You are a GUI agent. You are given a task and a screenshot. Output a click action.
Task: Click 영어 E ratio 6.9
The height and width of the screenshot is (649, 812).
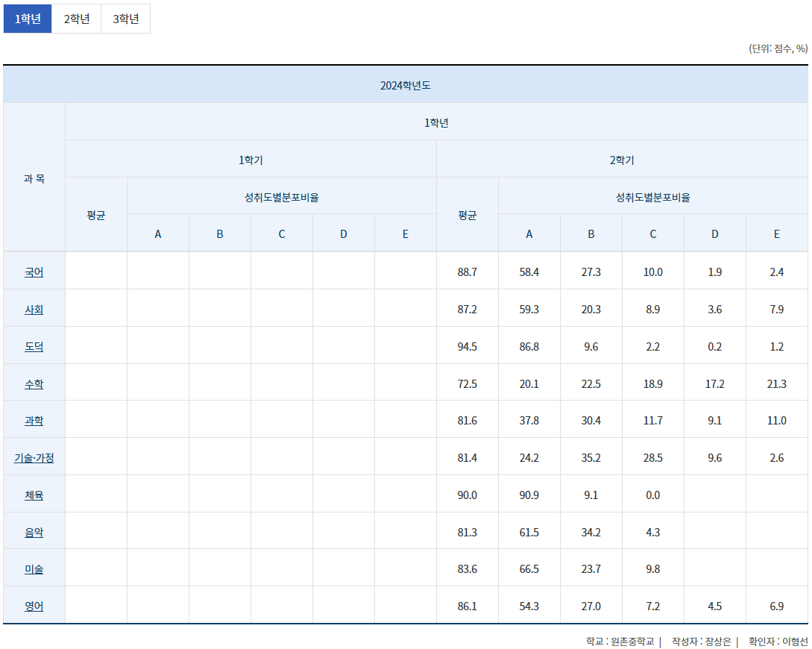(x=777, y=606)
